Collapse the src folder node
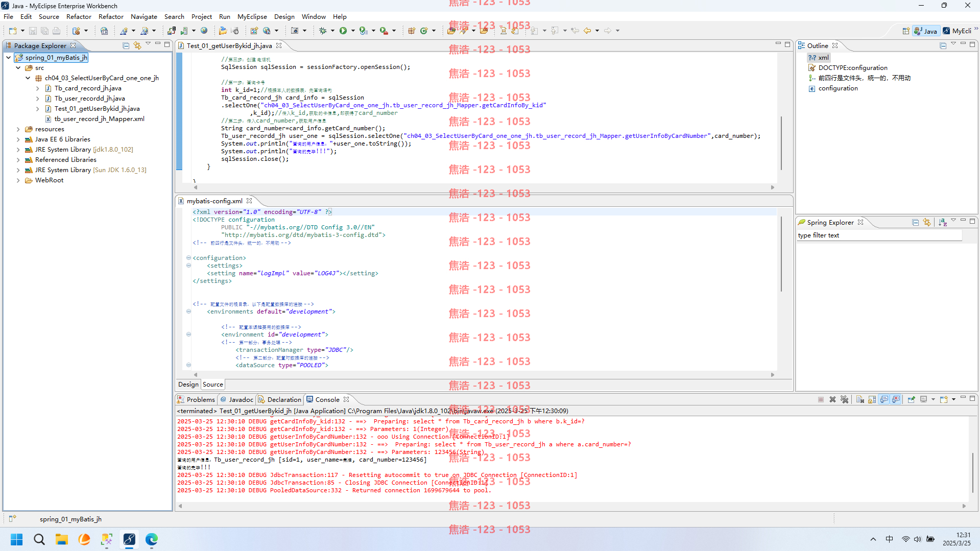980x551 pixels. (18, 68)
